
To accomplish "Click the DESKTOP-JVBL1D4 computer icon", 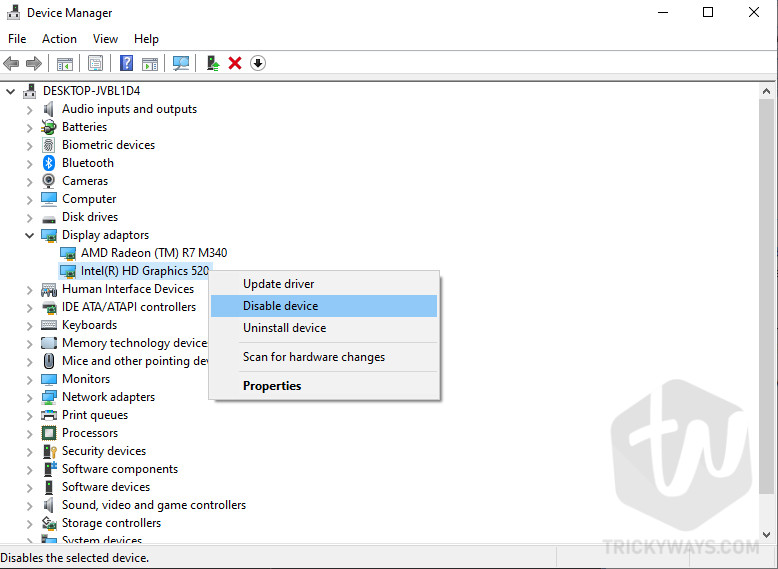I will (x=30, y=91).
